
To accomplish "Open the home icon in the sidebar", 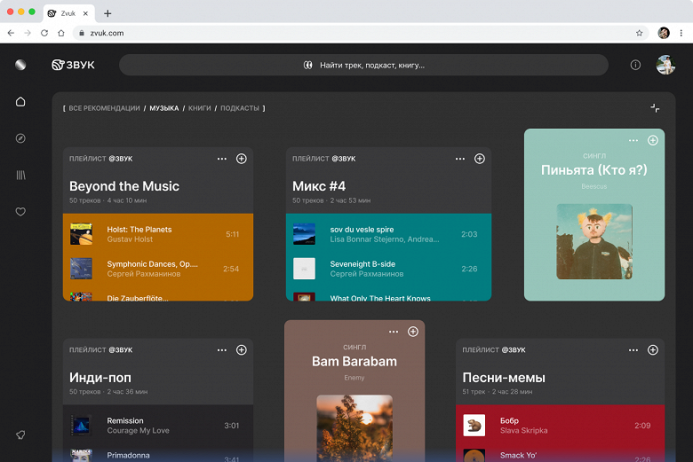I will (x=20, y=102).
